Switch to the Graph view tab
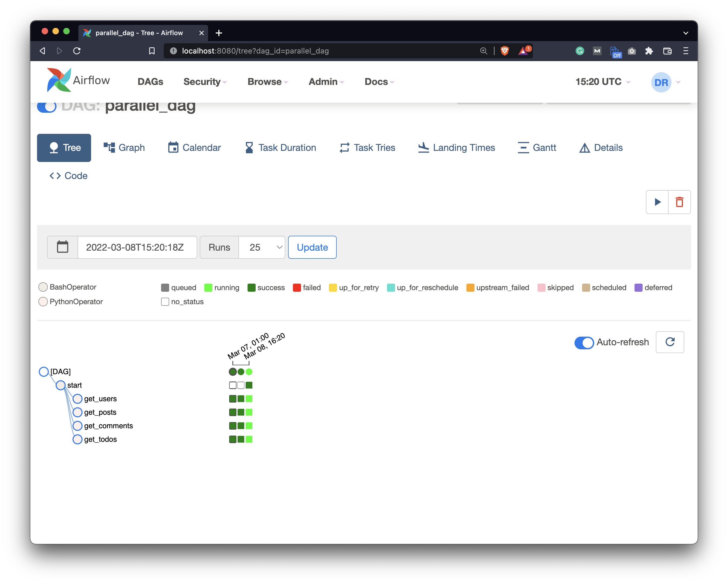The image size is (728, 584). (x=124, y=148)
